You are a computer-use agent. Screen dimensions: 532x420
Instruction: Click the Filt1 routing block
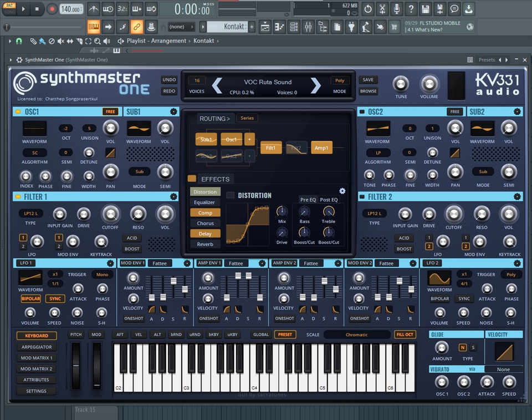click(x=270, y=148)
